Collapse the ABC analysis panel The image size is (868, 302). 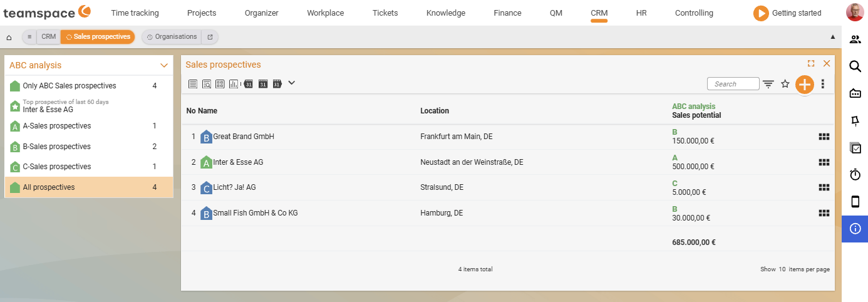pos(164,65)
